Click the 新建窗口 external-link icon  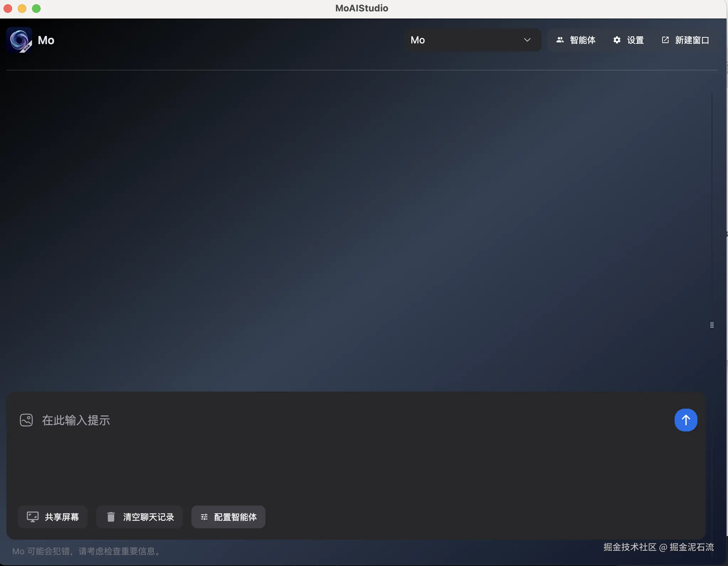pos(665,40)
